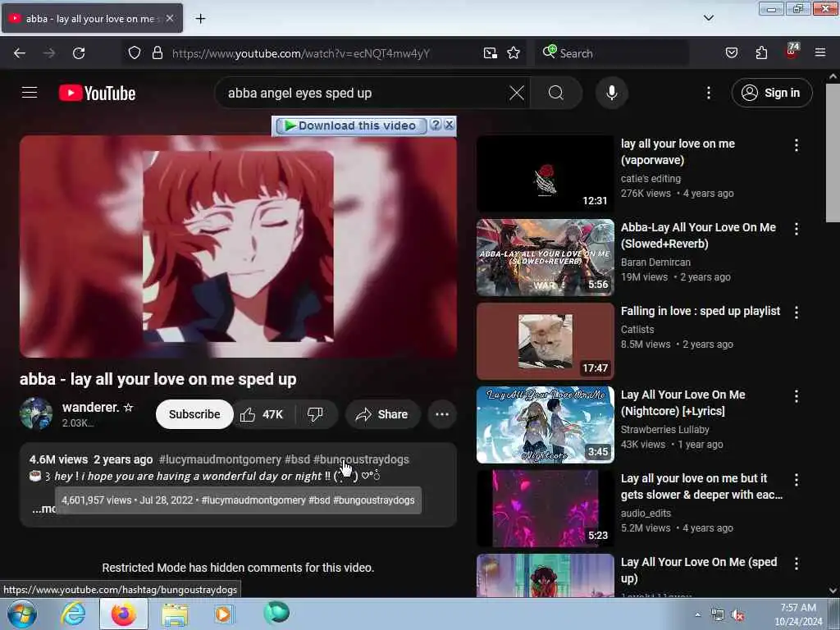Clear the YouTube search query
This screenshot has width=840, height=630.
coord(517,93)
